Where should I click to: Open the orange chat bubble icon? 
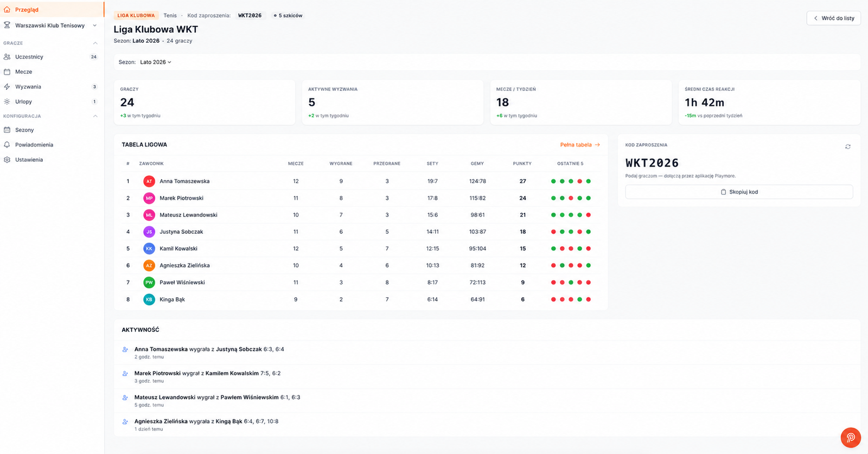[x=851, y=438]
